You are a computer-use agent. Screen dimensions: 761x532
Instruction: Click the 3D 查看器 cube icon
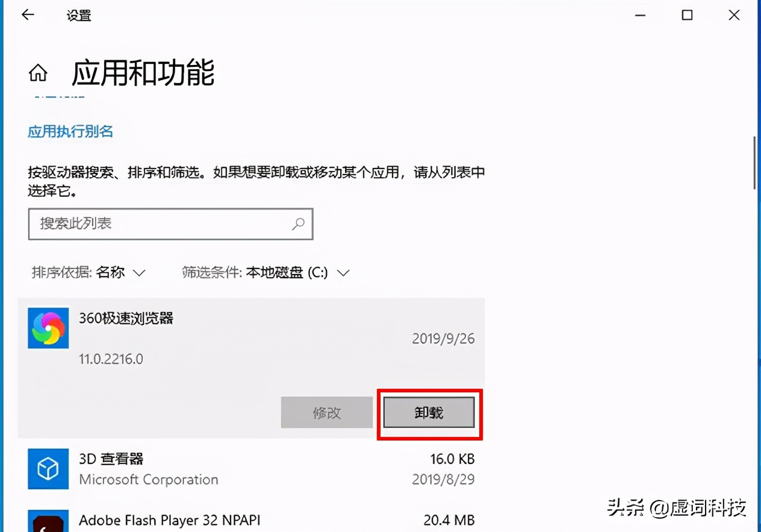pyautogui.click(x=48, y=469)
